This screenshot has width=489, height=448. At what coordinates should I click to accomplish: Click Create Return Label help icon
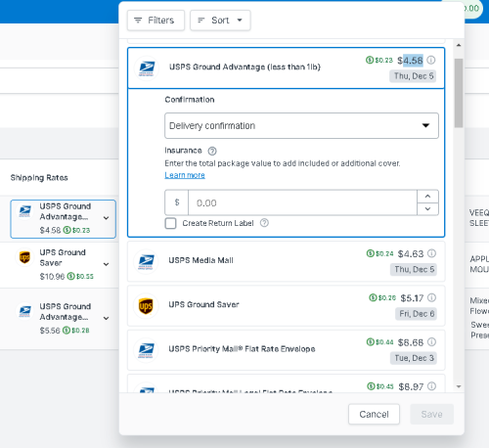tap(264, 223)
